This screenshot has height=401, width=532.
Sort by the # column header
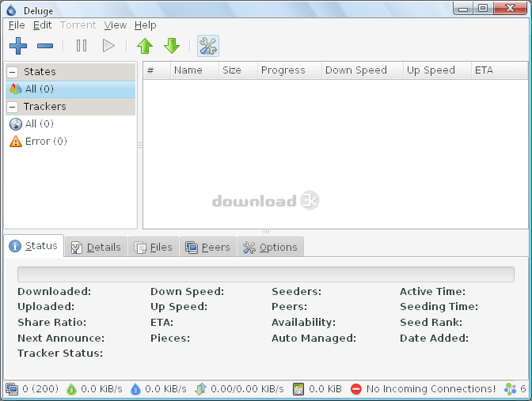157,70
